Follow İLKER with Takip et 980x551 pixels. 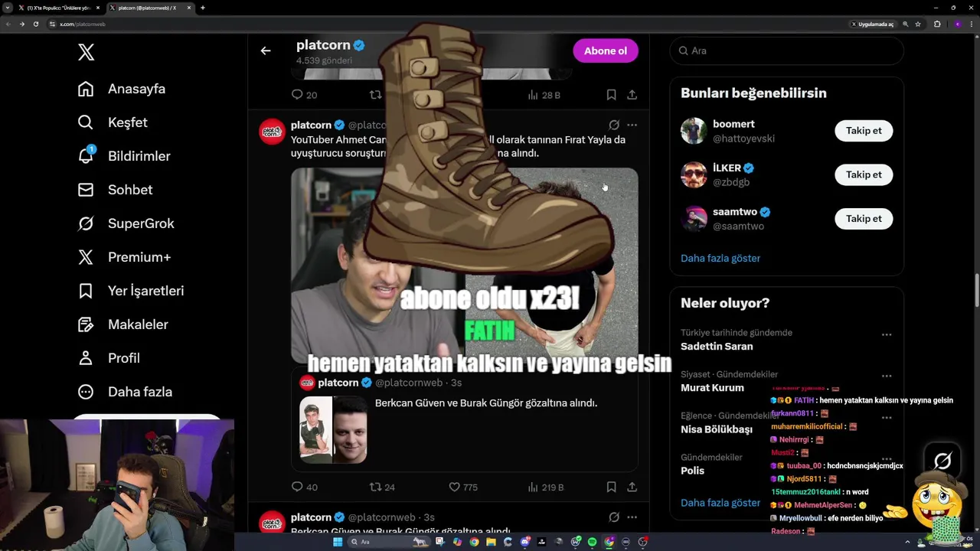point(864,174)
